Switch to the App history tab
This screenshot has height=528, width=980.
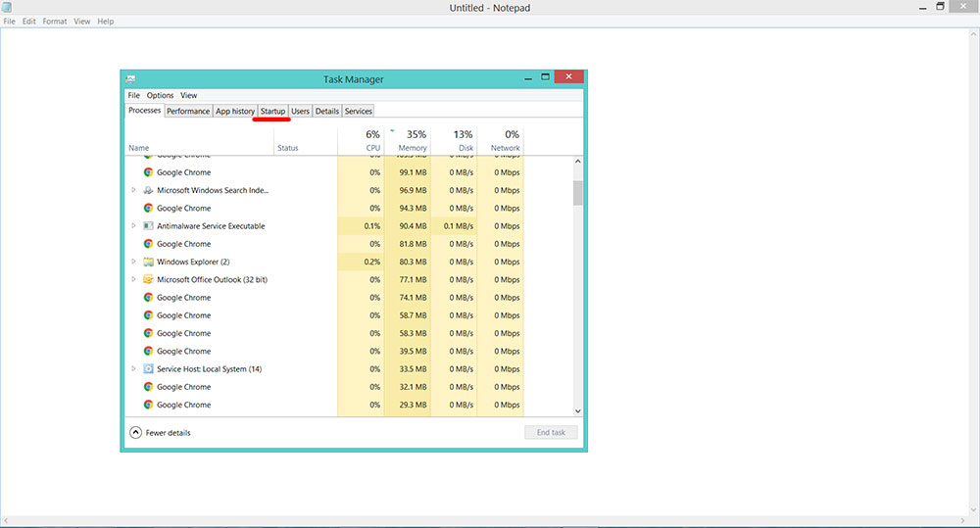point(235,112)
